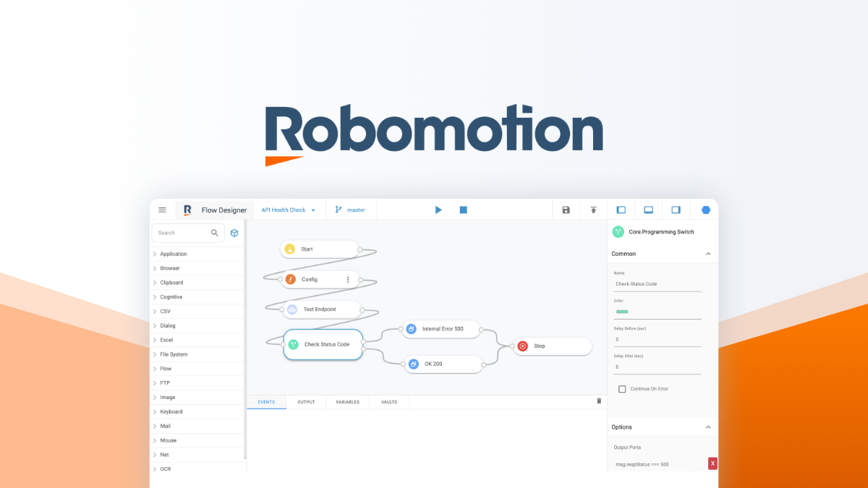Expand the Mouse category
The image size is (868, 488).
click(197, 440)
